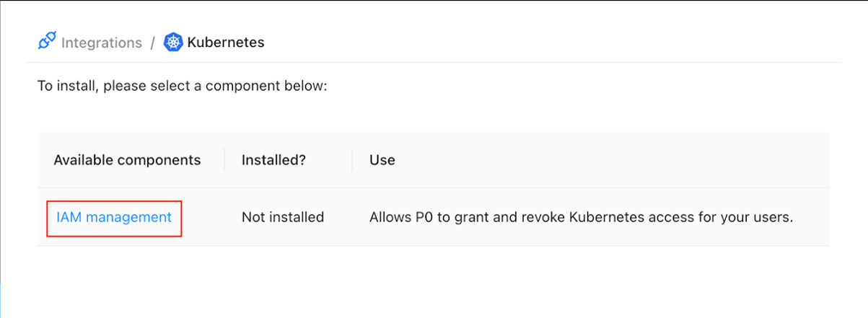Click the Kubernetes wheel logo icon
Viewport: 868px width, 318px height.
pyautogui.click(x=173, y=43)
